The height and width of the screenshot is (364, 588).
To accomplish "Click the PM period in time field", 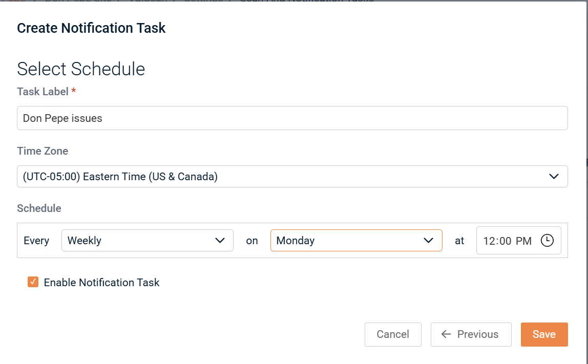I will [x=523, y=241].
